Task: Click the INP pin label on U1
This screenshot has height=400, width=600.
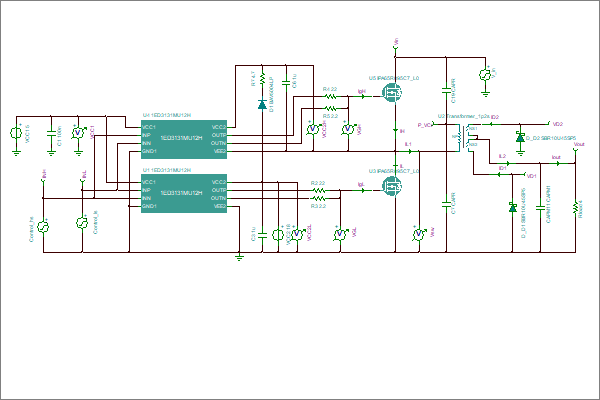Action: 146,190
